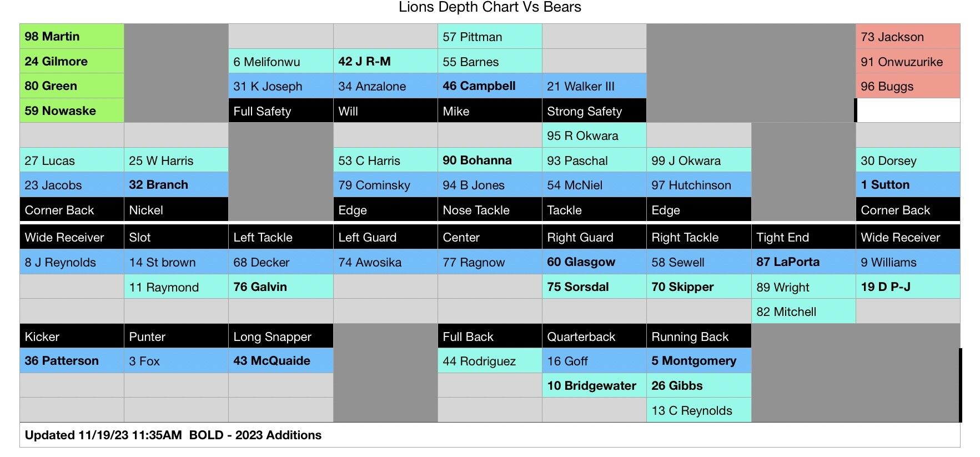The image size is (980, 457).
Task: Select the 1 Sutton cell
Action: click(x=907, y=185)
